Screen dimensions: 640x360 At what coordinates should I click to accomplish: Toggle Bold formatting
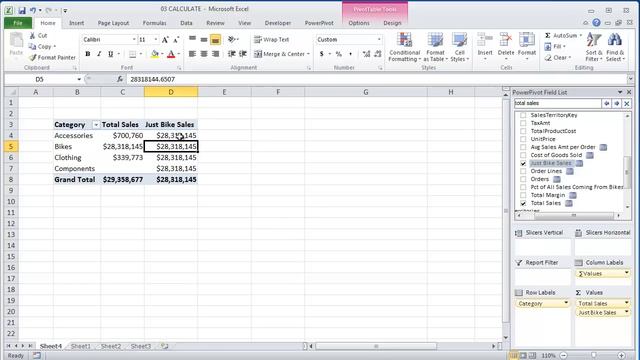pos(87,54)
